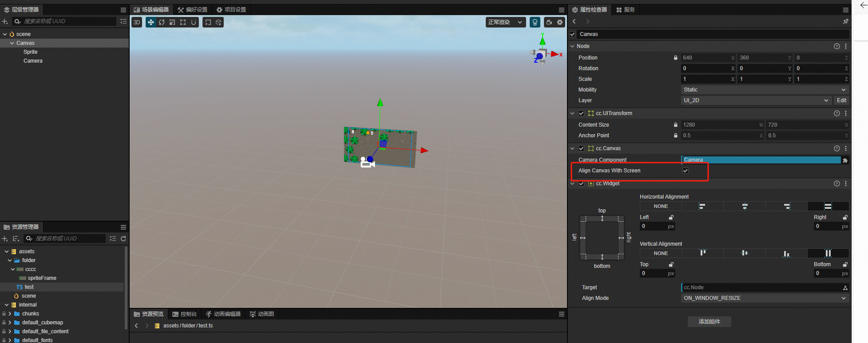
Task: Open the 动画编辑器 tab
Action: tap(223, 314)
